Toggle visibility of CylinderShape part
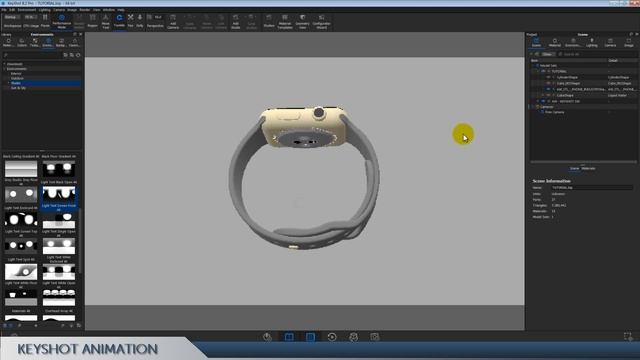The height and width of the screenshot is (360, 640). (x=548, y=77)
